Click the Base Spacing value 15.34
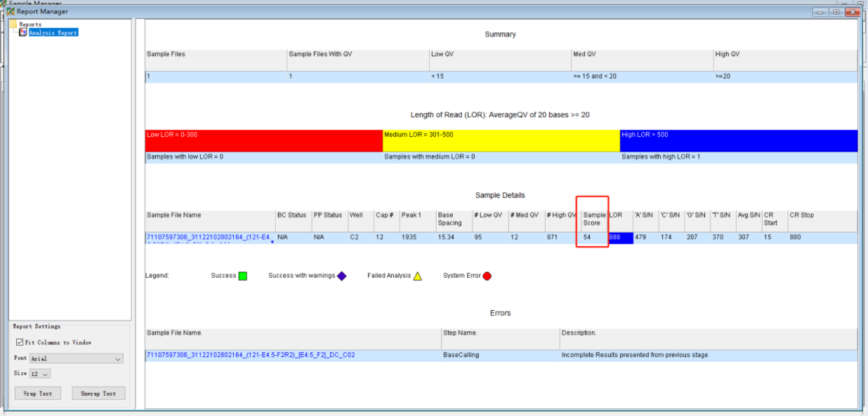The height and width of the screenshot is (416, 868). (446, 237)
